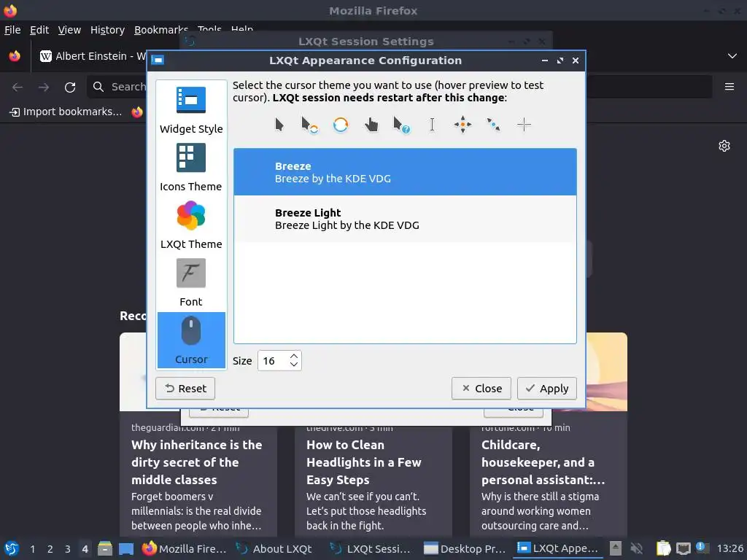Open Firefox File menu
Screen dimensions: 747x560
click(x=12, y=30)
